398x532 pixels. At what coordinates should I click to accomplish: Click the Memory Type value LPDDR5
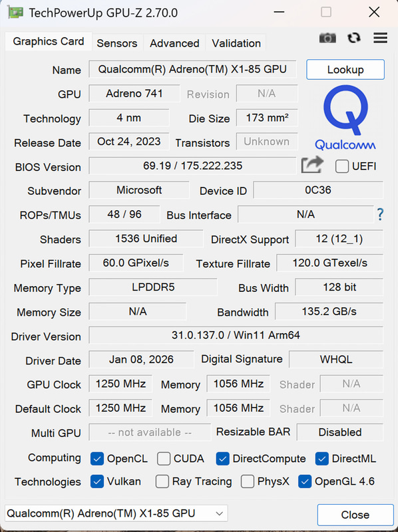pos(153,287)
